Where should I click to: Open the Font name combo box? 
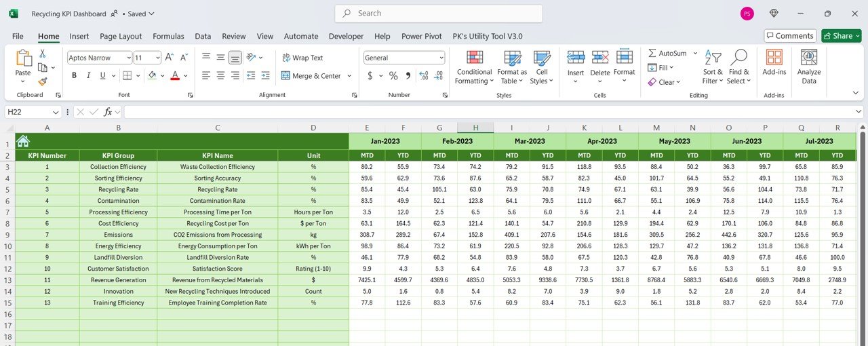pos(99,58)
